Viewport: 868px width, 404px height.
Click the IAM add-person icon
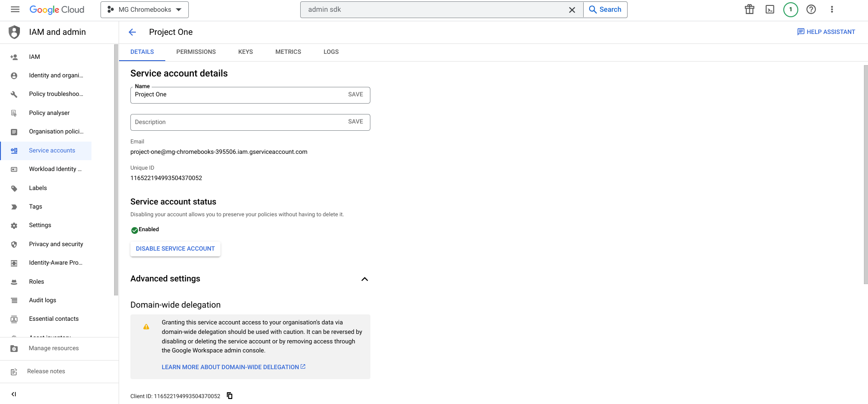14,57
